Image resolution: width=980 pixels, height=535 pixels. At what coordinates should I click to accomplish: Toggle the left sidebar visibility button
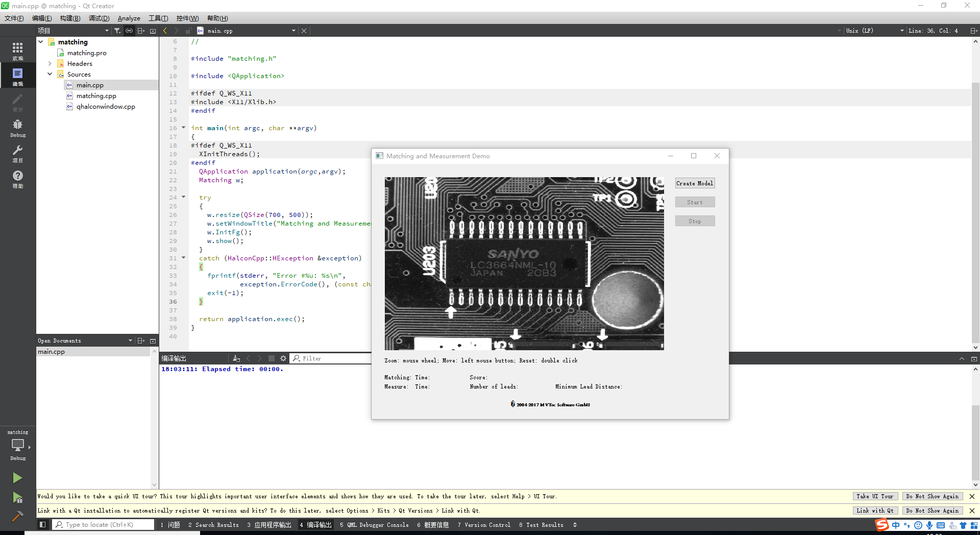[x=43, y=525]
